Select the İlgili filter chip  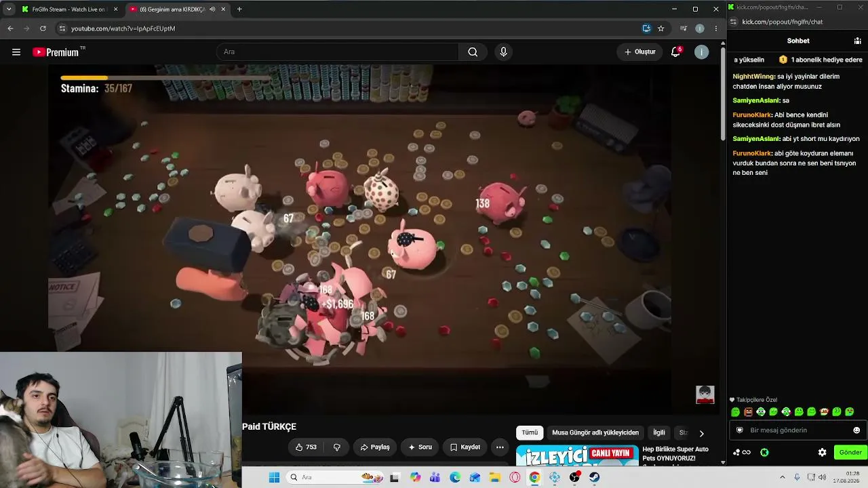pyautogui.click(x=659, y=432)
